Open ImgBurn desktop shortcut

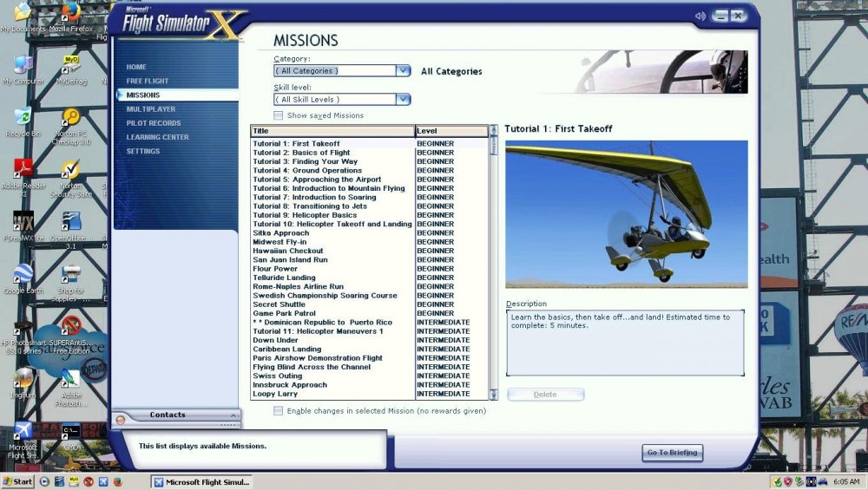point(23,384)
